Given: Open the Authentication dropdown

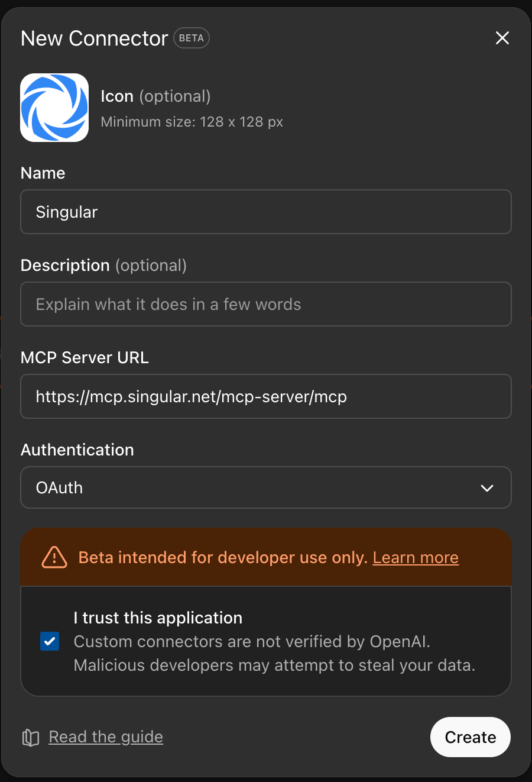Looking at the screenshot, I should (266, 487).
